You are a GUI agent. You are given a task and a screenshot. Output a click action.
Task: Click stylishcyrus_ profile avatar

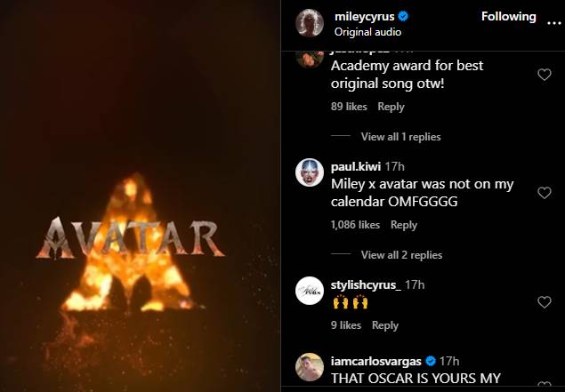pyautogui.click(x=309, y=291)
